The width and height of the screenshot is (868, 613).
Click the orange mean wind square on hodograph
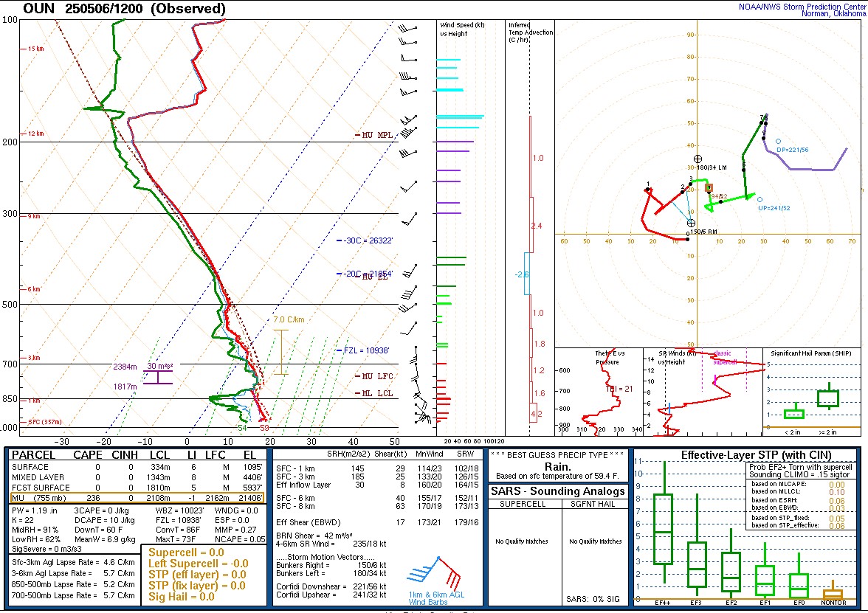pyautogui.click(x=709, y=187)
